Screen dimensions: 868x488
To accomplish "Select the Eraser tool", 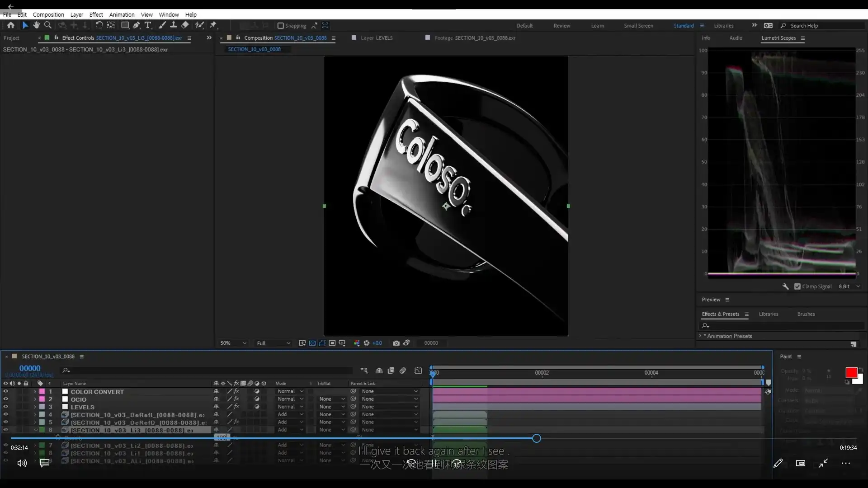I will 185,25.
